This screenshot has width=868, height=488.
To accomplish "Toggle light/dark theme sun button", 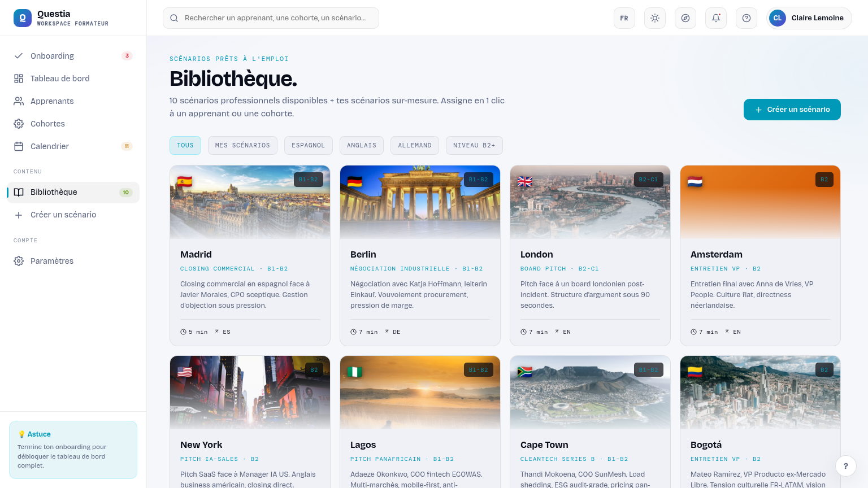I will (x=655, y=18).
